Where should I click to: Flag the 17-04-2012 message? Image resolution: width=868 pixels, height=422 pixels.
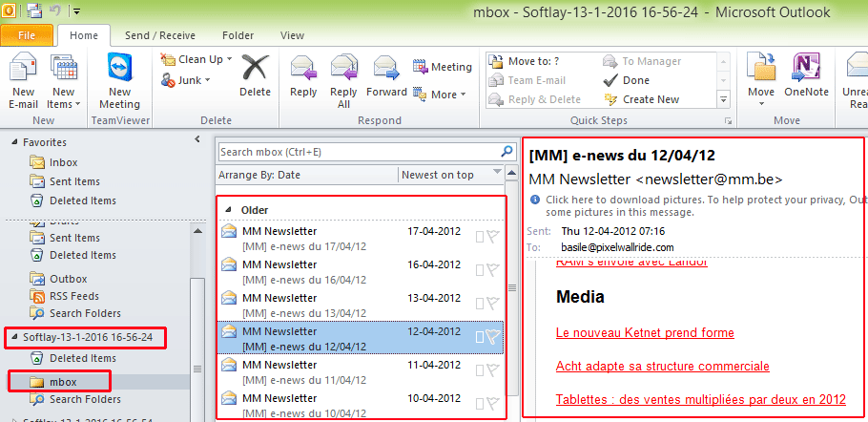[x=493, y=237]
